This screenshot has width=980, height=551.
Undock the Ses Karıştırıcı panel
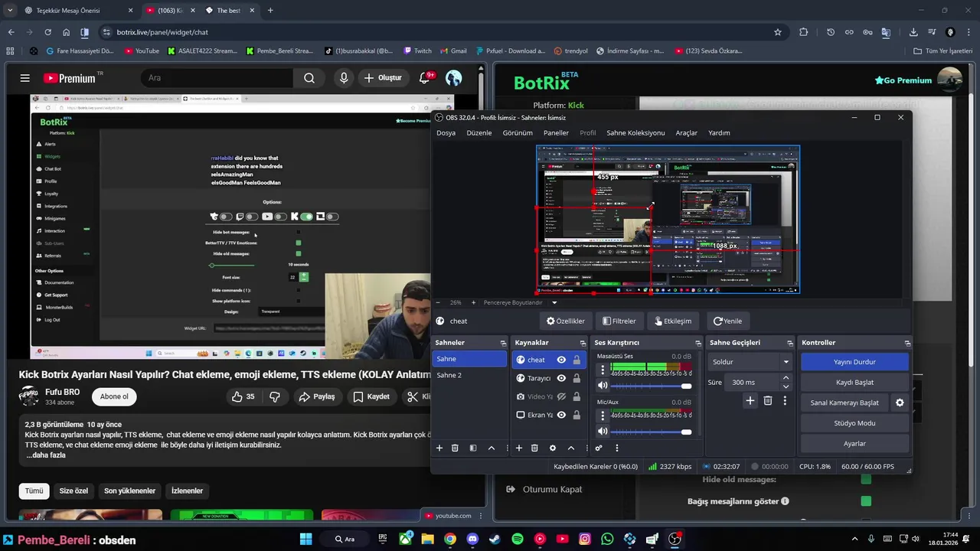pyautogui.click(x=698, y=343)
